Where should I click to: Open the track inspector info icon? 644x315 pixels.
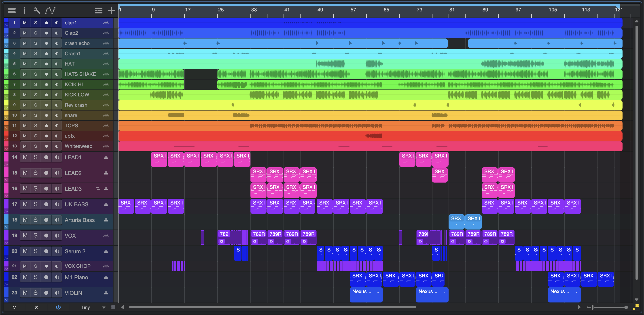point(24,10)
